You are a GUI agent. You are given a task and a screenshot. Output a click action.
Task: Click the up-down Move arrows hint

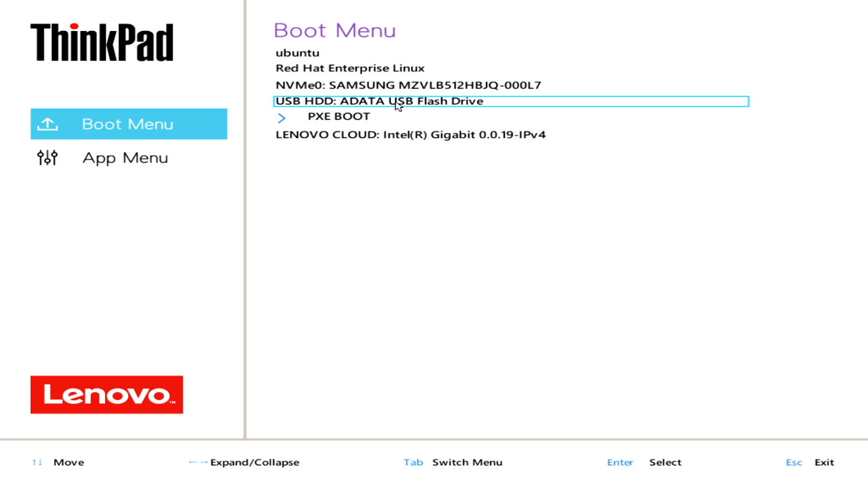click(58, 462)
